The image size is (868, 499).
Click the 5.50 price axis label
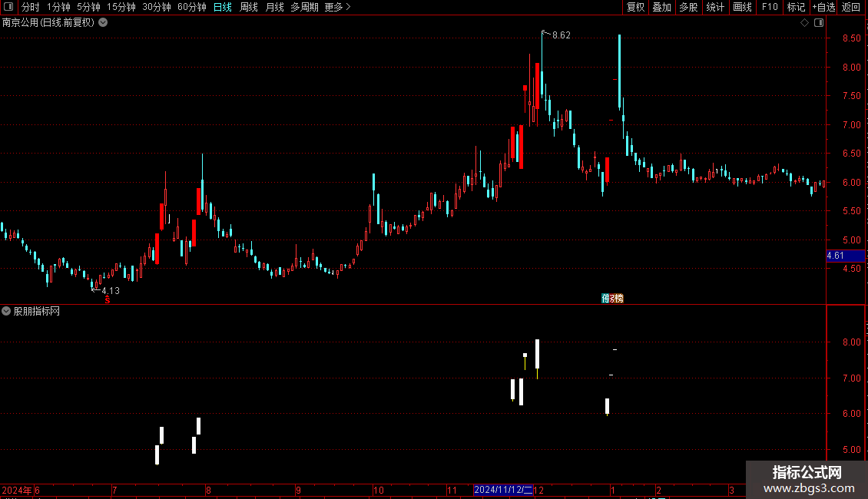point(851,211)
